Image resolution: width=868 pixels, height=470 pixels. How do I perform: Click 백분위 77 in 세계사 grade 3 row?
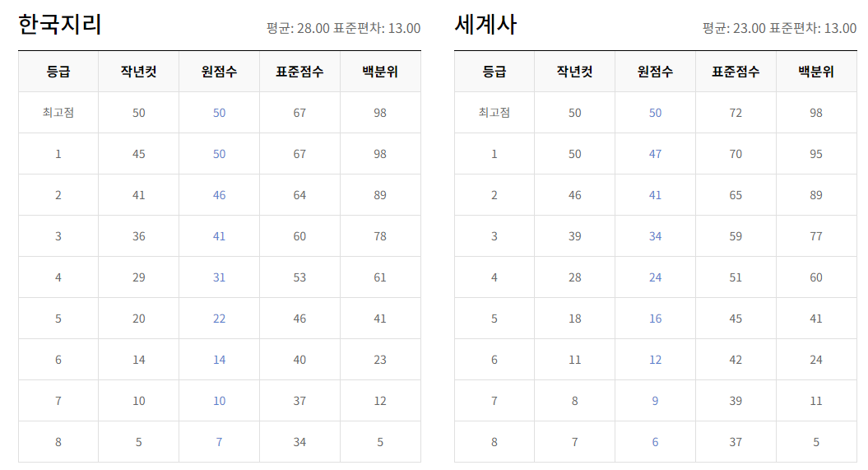point(816,236)
